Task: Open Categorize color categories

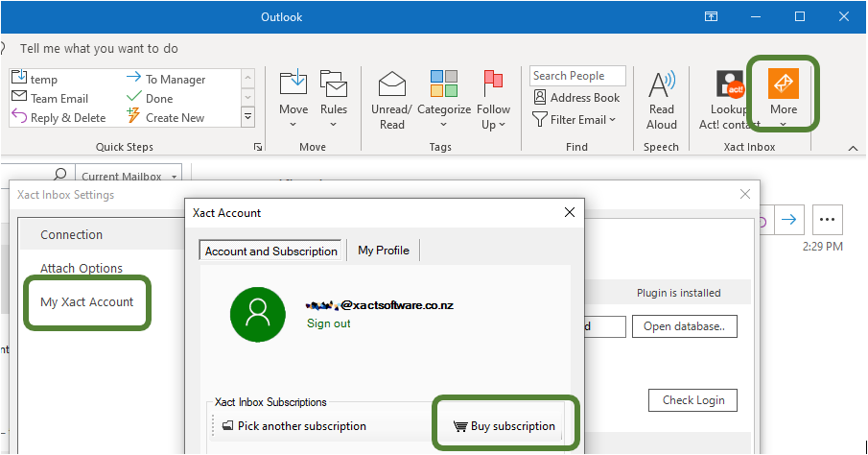Action: pos(444,100)
